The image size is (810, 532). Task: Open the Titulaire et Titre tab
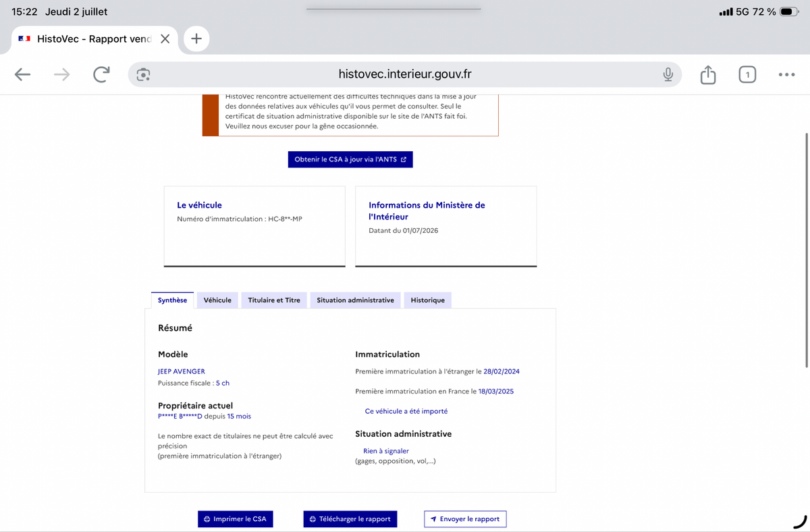click(274, 300)
